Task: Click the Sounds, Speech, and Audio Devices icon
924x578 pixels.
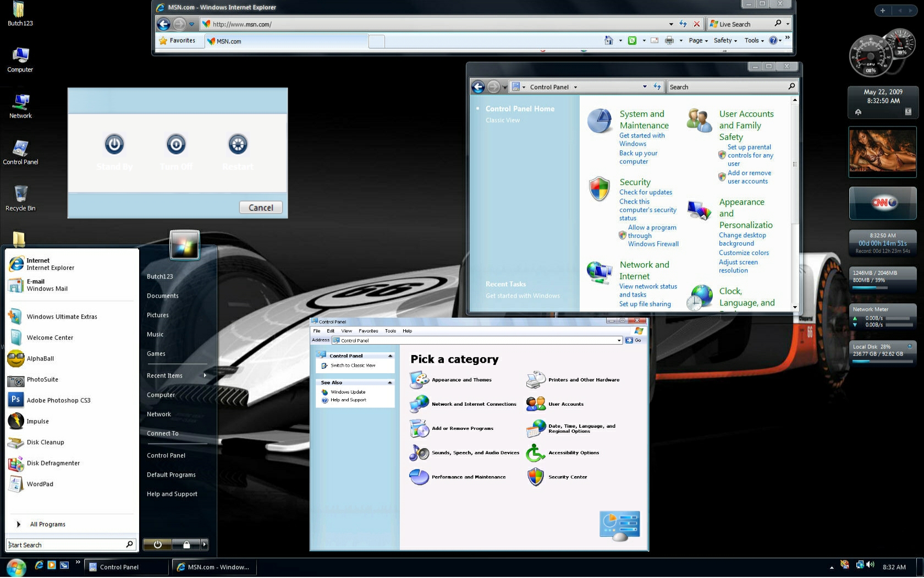Action: [x=419, y=452]
